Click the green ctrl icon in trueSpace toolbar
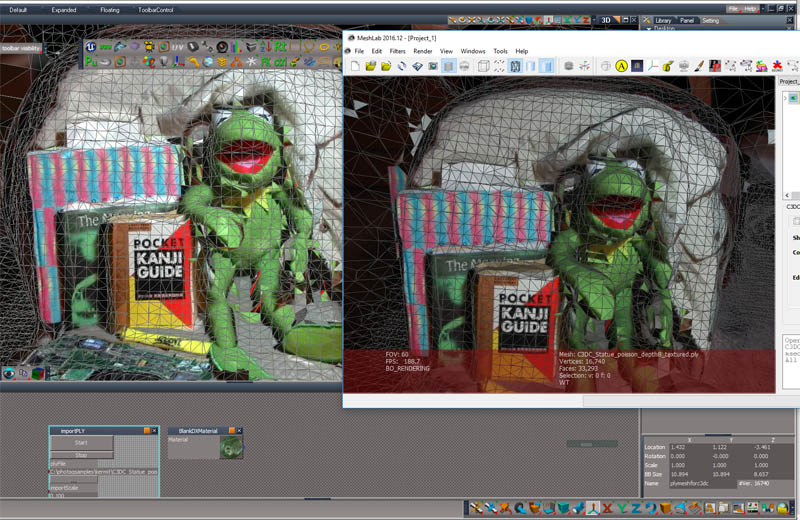This screenshot has height=520, width=800. click(281, 62)
